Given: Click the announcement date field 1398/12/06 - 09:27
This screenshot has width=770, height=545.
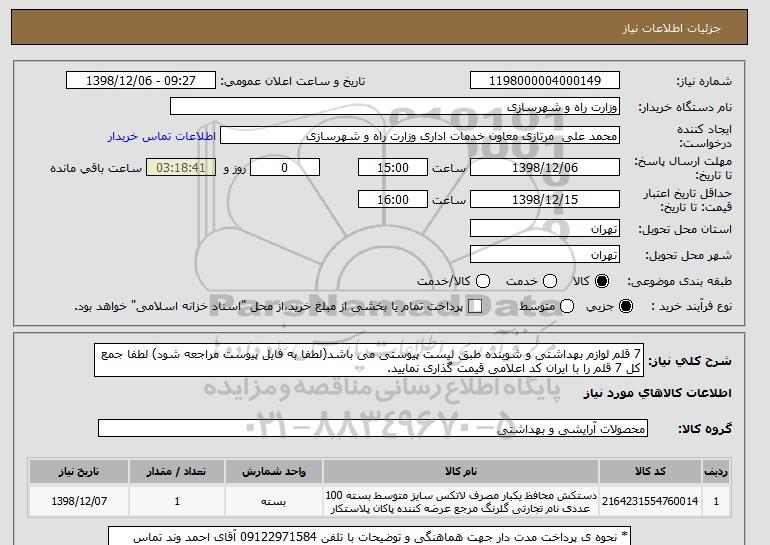Looking at the screenshot, I should pos(141,81).
